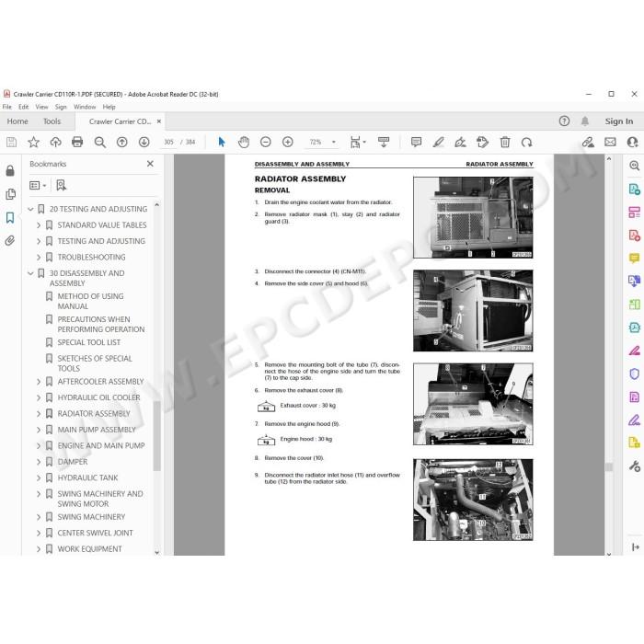Screen dimensions: 644x644
Task: Go to the next page arrow
Action: 144,142
